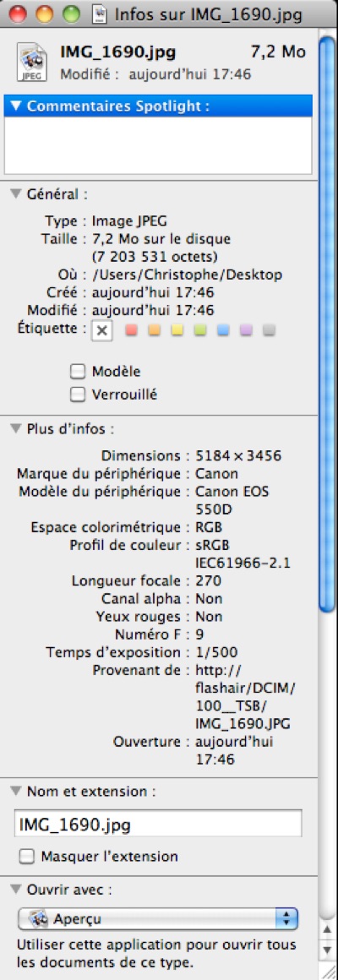Screen dimensions: 338x980
Task: Collapse the Général section triangle
Action: pyautogui.click(x=16, y=194)
